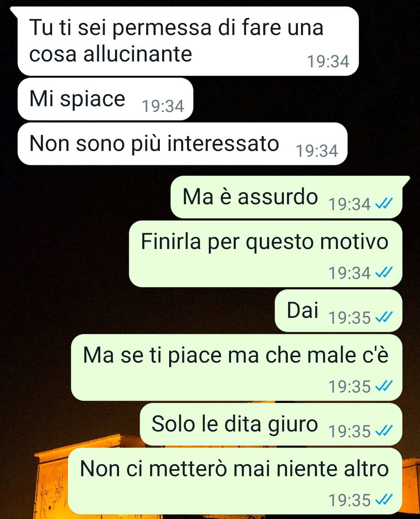The width and height of the screenshot is (420, 519).
Task: Click read-receipt icon under 'Ma se ti piace'
Action: click(384, 386)
